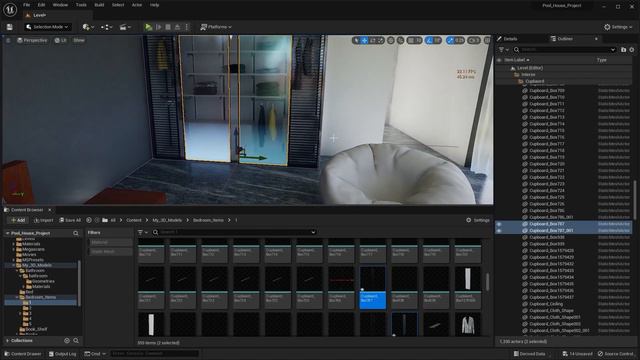The image size is (640, 360).
Task: Open the Tools menu
Action: coord(81,5)
